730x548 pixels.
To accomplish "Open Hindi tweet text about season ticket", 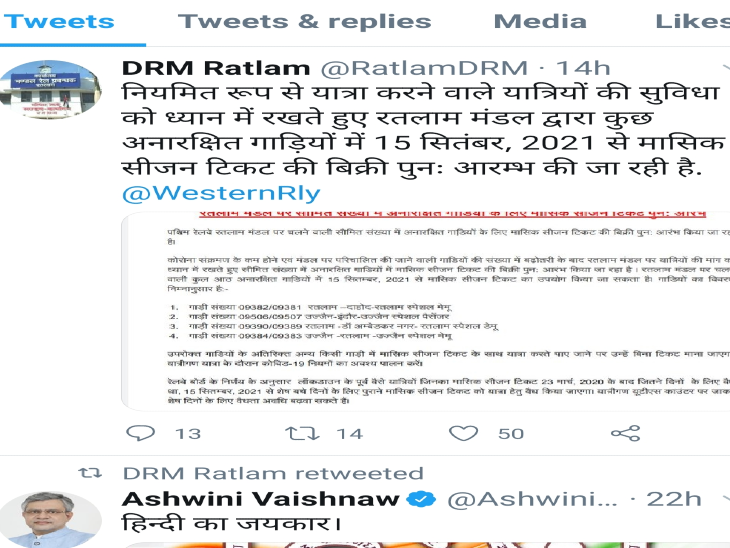I will 423,130.
